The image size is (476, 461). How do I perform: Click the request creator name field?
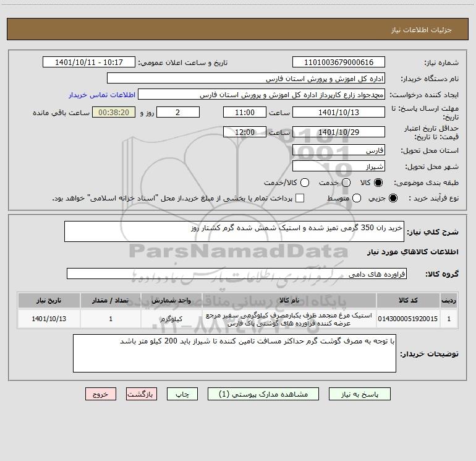click(x=261, y=95)
